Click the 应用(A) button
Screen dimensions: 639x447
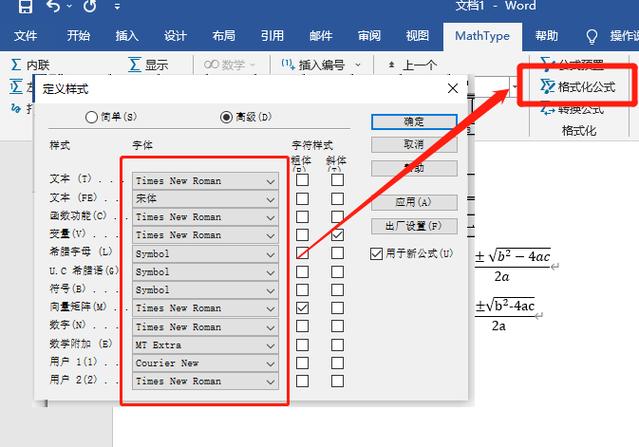(x=414, y=202)
